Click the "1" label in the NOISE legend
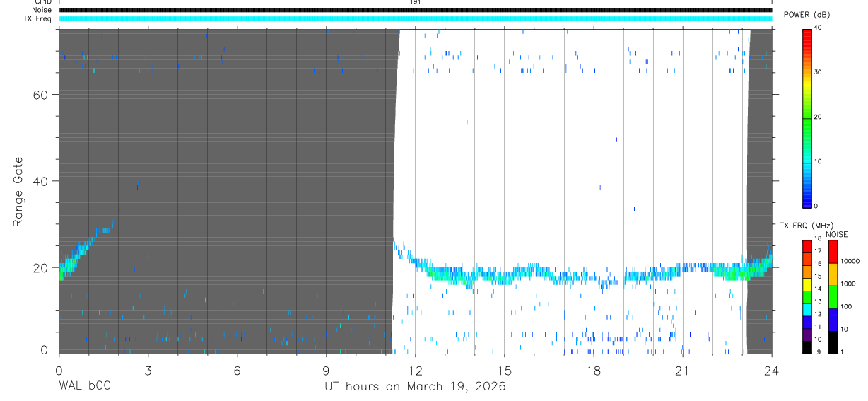Screen dimensions: 868x401 tap(842, 351)
